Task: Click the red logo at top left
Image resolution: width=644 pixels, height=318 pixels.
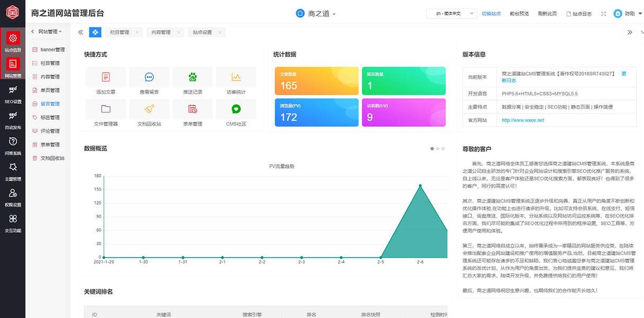Action: pos(12,13)
